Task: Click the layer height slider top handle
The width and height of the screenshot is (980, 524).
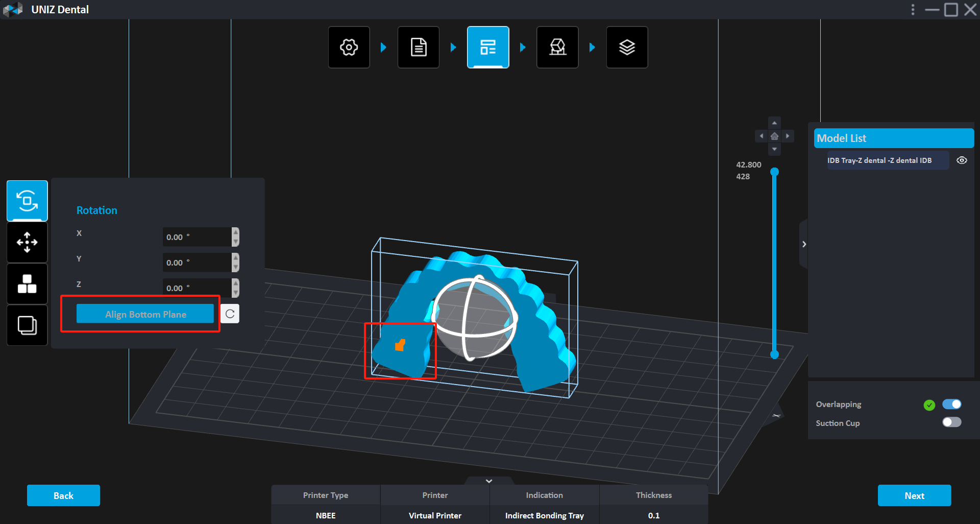Action: [x=774, y=172]
